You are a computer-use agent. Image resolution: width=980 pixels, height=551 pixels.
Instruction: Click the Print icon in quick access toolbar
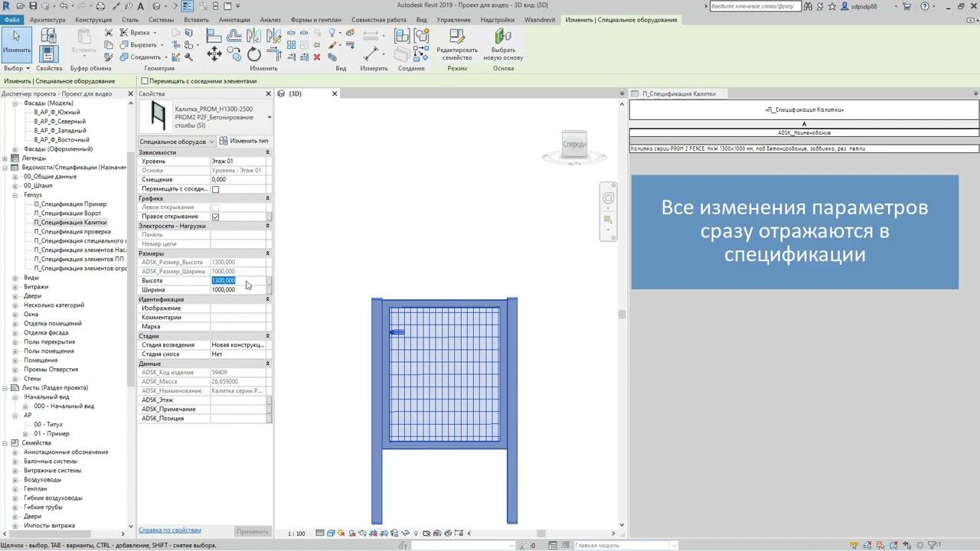pyautogui.click(x=101, y=6)
